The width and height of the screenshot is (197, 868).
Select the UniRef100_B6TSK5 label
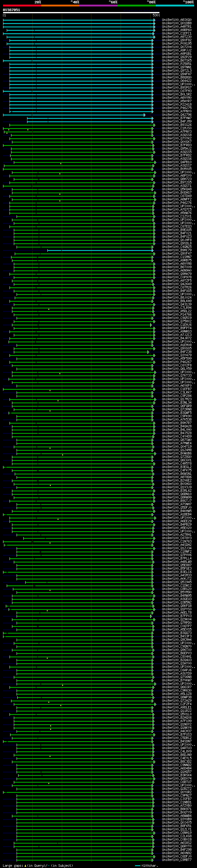177,61
